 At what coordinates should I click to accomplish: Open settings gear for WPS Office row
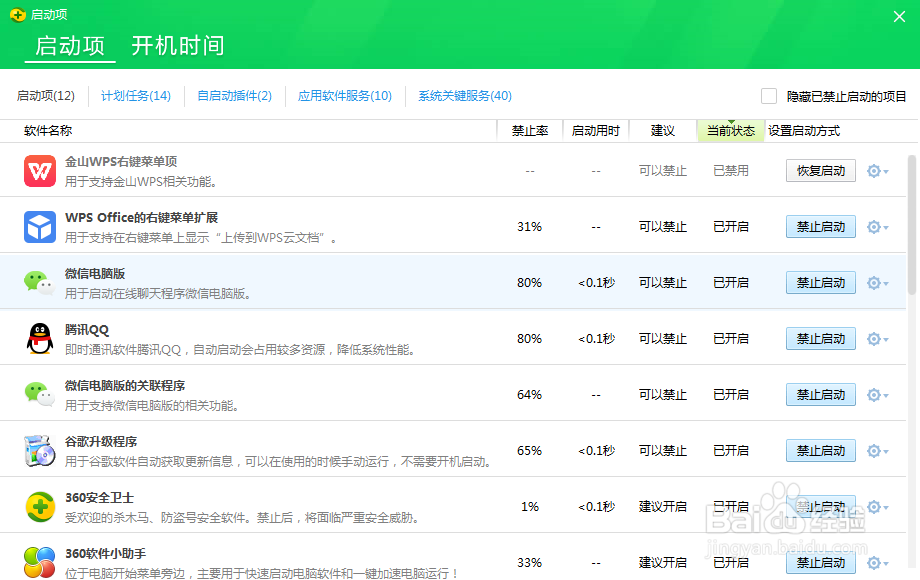[871, 226]
